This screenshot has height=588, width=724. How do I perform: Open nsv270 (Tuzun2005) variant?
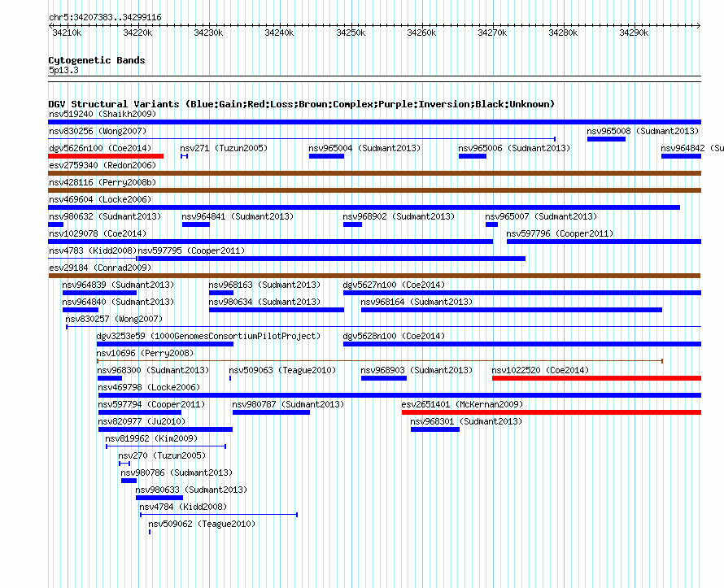click(162, 455)
